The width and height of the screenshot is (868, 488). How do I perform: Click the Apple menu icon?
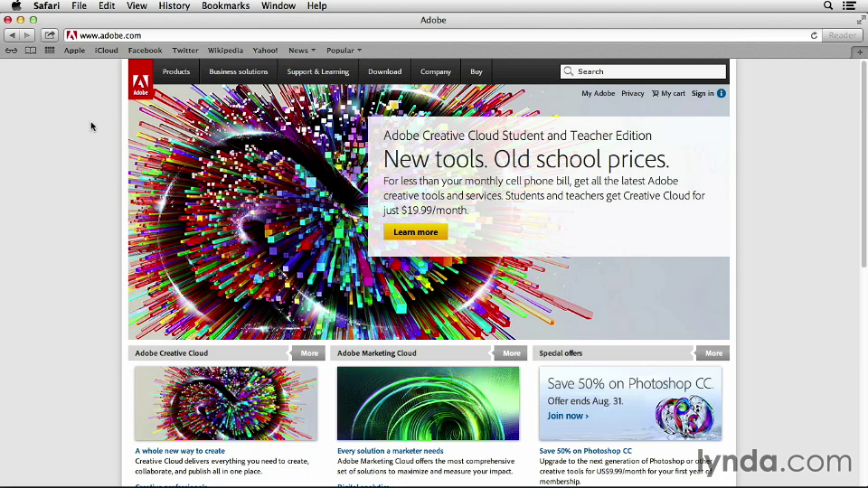16,5
